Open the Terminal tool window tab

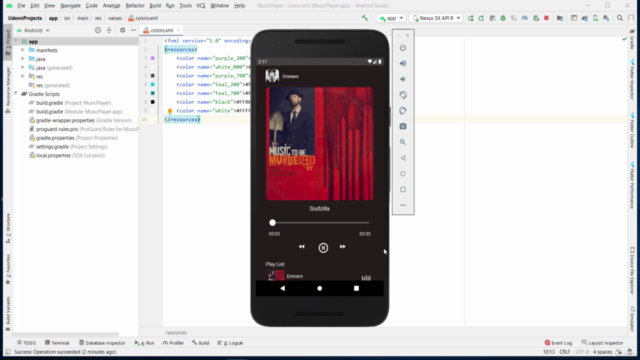[57, 343]
